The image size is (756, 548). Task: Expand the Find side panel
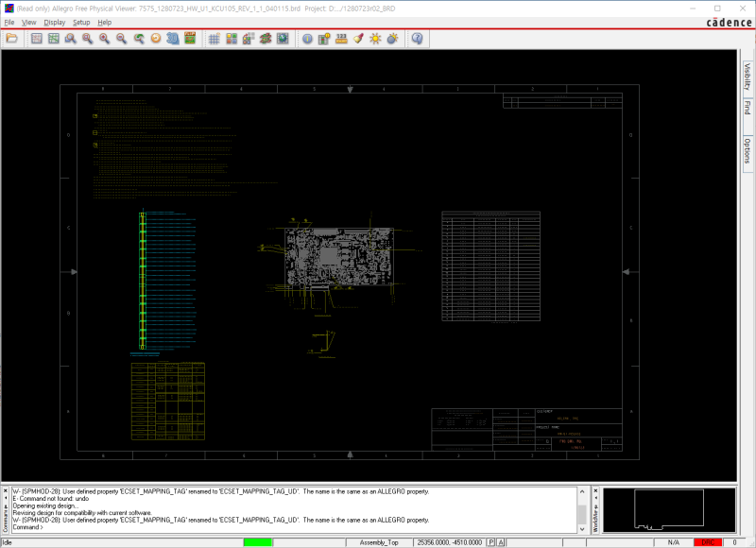(747, 107)
